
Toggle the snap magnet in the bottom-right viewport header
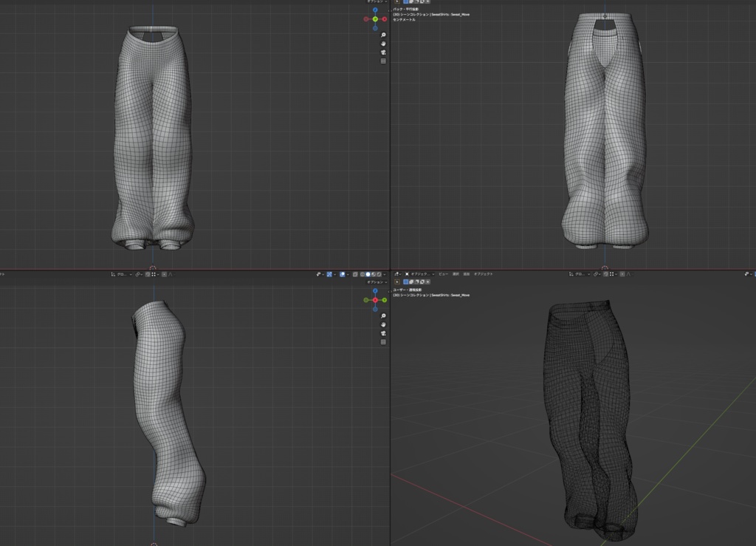coord(606,274)
